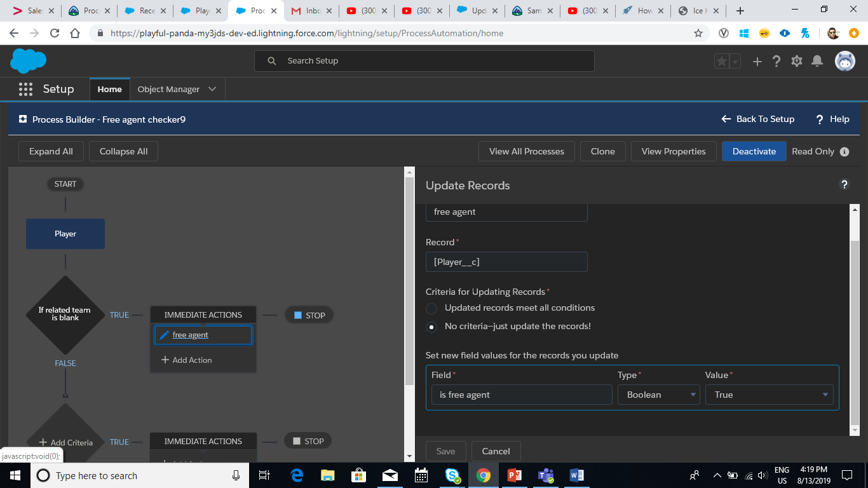Click the properties panel scrollbar down arrow
The height and width of the screenshot is (488, 868).
855,430
